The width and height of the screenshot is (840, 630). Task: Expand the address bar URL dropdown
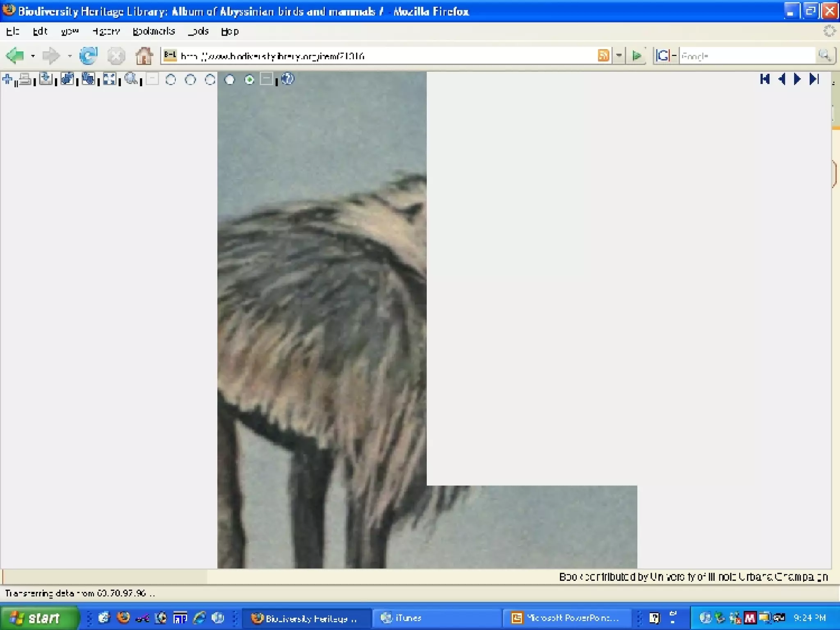pyautogui.click(x=619, y=55)
